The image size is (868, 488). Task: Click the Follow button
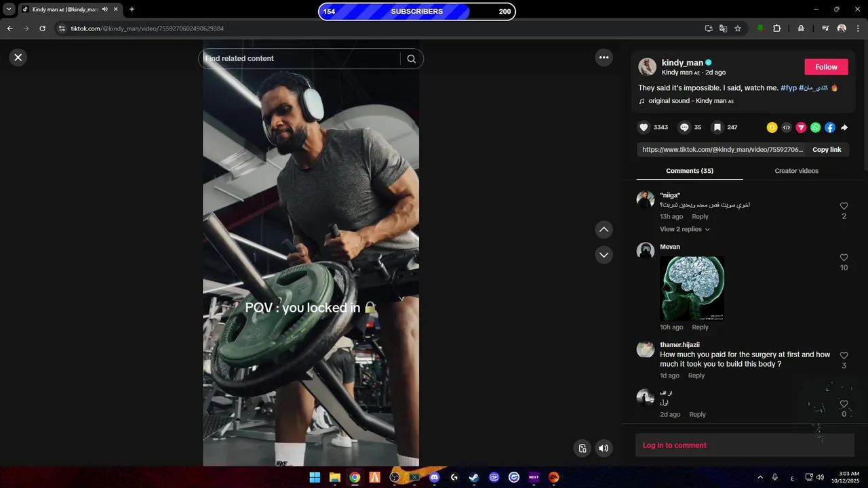pyautogui.click(x=826, y=67)
